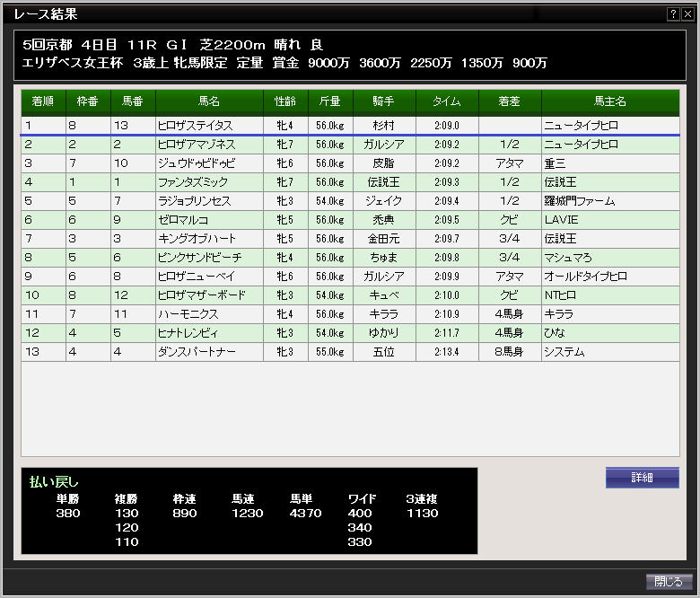Viewport: 700px width, 598px height.
Task: Sort by 着順 column header
Action: 43,101
